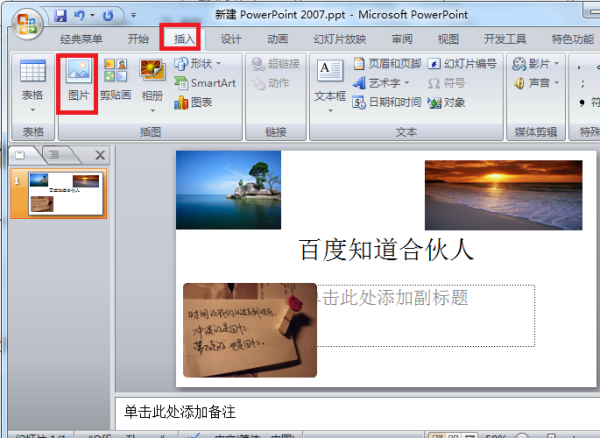
Task: Select the handwritten note picture on slide
Action: tap(250, 330)
